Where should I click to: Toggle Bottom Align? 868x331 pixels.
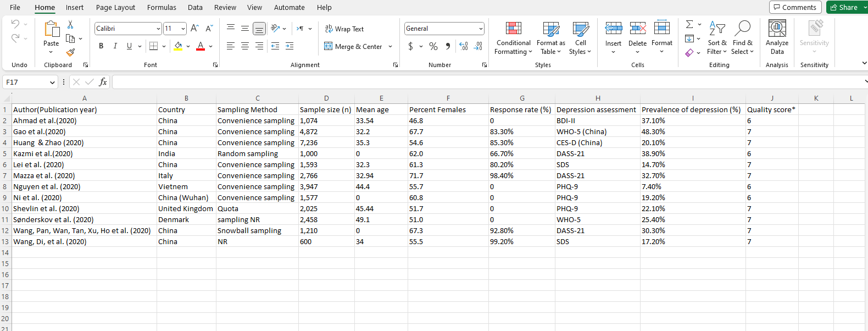tap(259, 29)
